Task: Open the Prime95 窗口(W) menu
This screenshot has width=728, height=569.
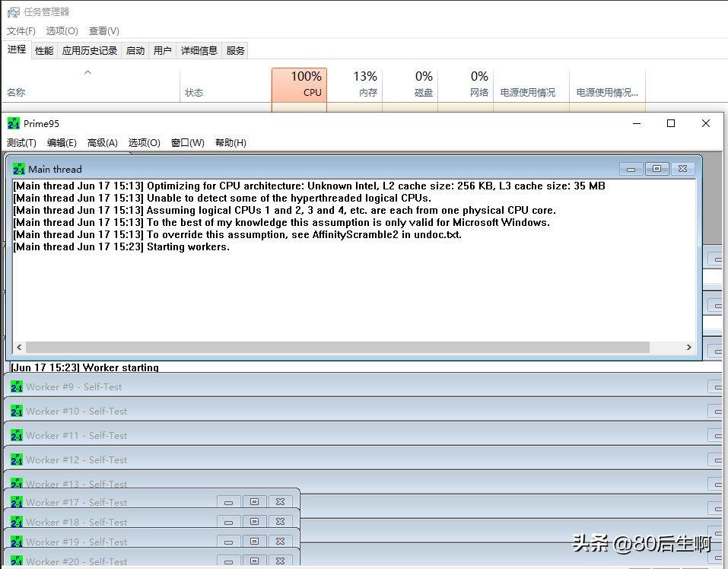Action: 188,142
